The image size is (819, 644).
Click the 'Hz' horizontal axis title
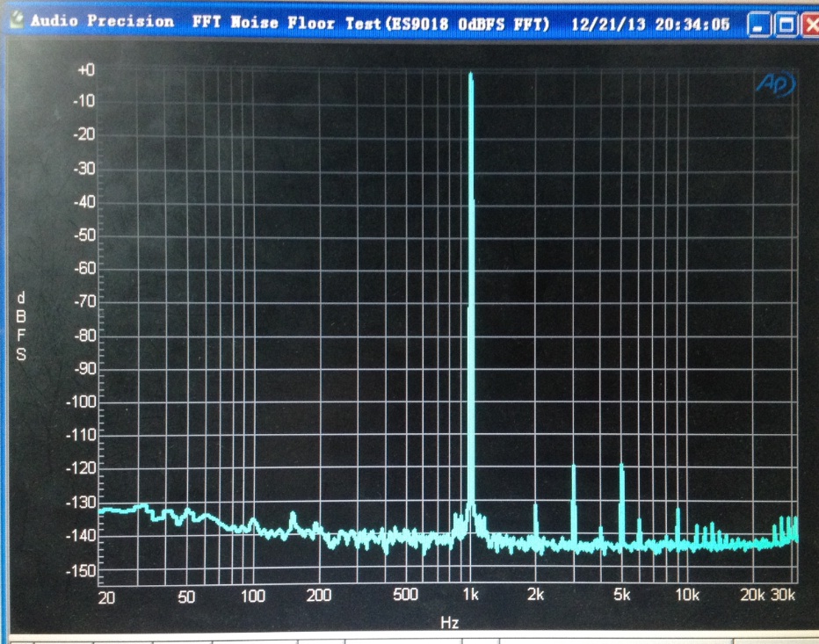[x=450, y=623]
